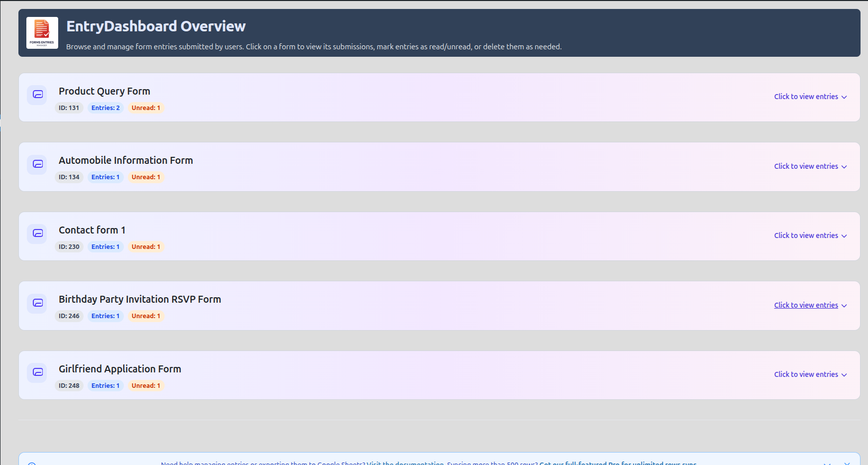Screen dimensions: 868x465
Task: Click the link icon beside Product Query Form
Action: [37, 95]
